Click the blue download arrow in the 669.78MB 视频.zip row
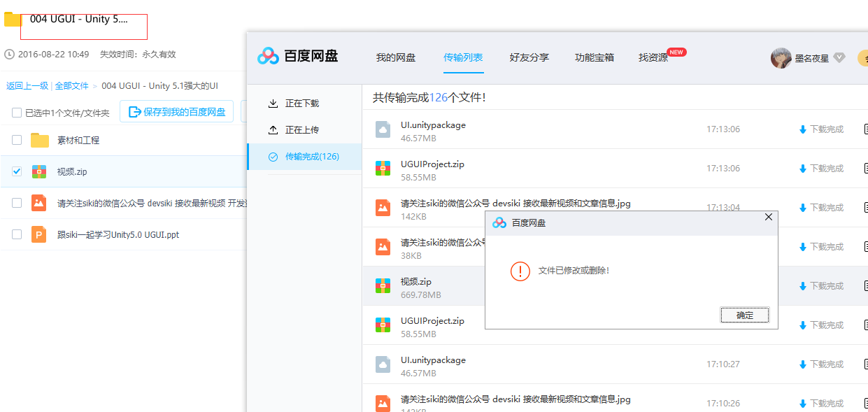868x412 pixels. [802, 286]
